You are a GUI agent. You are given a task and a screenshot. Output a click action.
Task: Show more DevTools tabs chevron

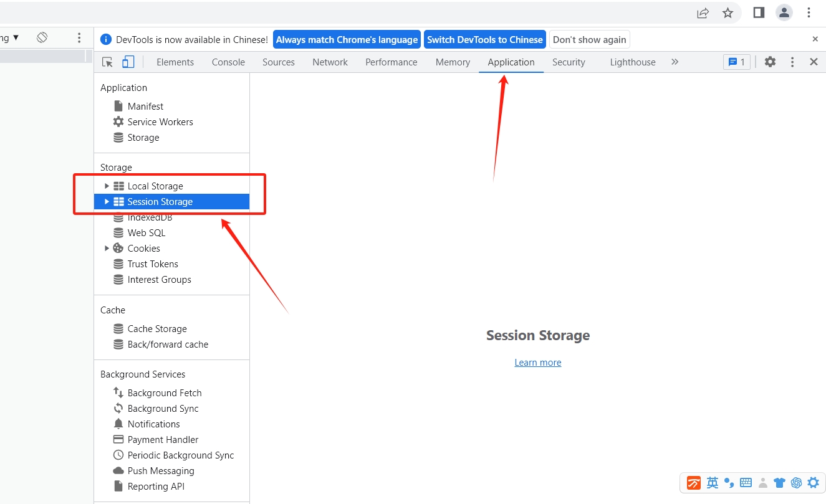pos(675,62)
